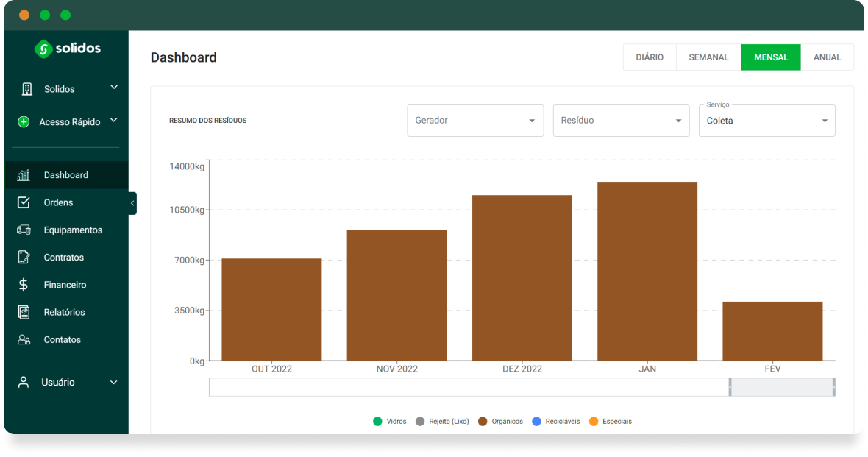Screen dimensions: 868x457
Task: Click the 14000kg axis label
Action: pos(187,166)
